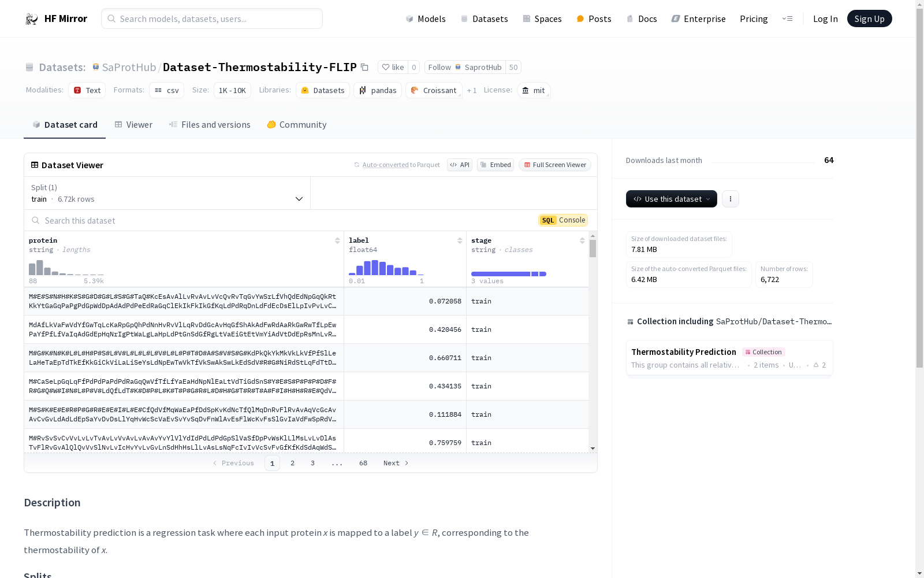Sort the stage column
Viewport: 924px width, 578px height.
[x=582, y=240]
